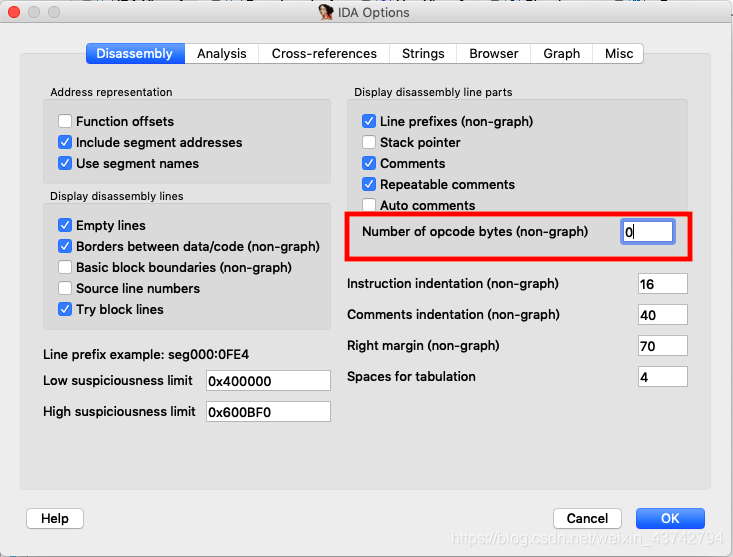
Task: Enable Source line numbers checkbox
Action: [65, 288]
